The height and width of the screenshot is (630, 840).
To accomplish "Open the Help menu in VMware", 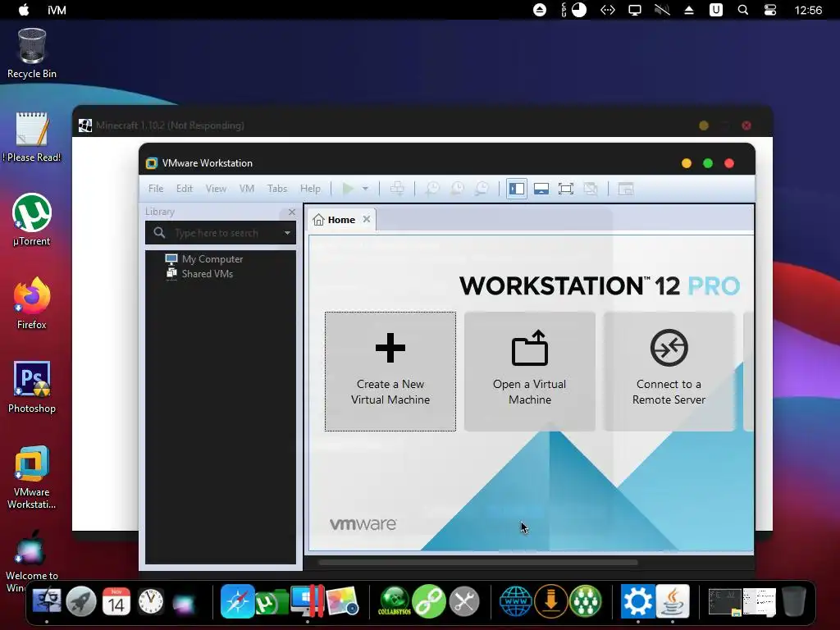I will [x=310, y=189].
